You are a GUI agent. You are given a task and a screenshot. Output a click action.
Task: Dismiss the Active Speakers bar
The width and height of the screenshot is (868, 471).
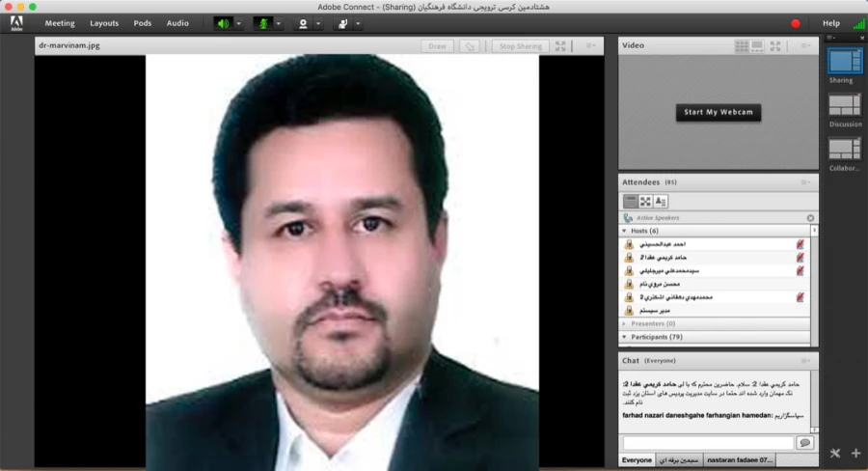[810, 218]
